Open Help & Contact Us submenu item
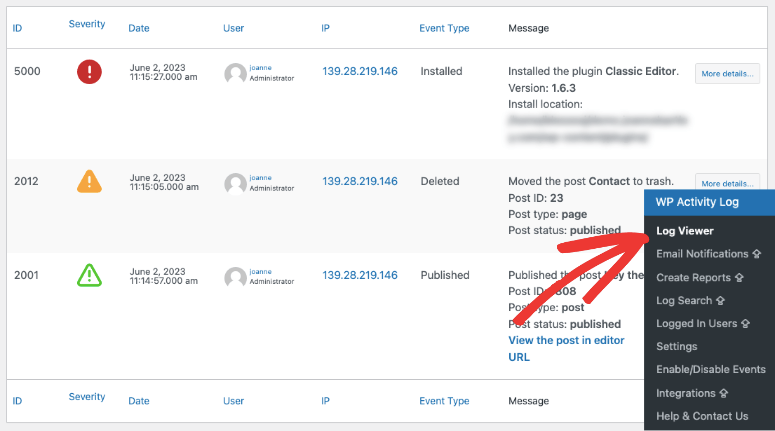The width and height of the screenshot is (775, 431). [x=702, y=416]
